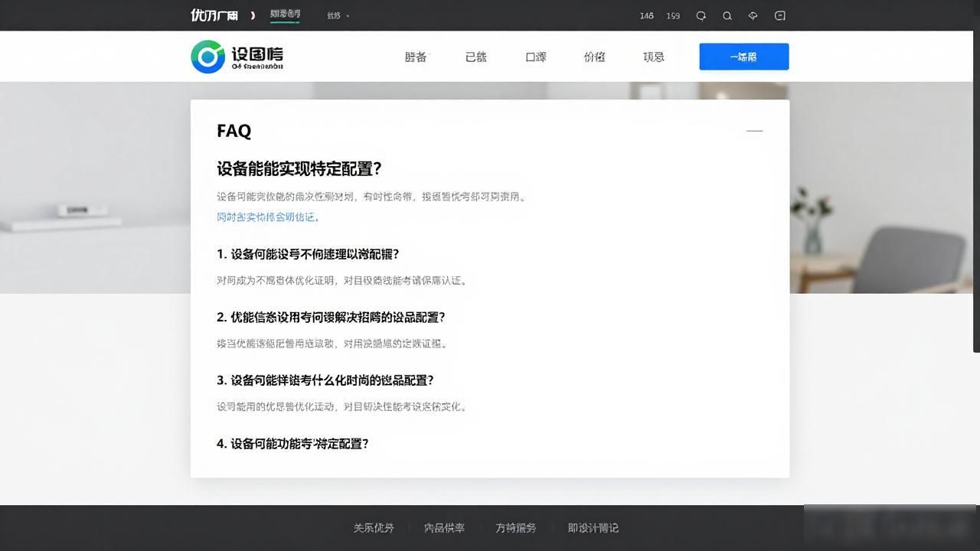Click the blue button in header
980x551 pixels.
744,57
